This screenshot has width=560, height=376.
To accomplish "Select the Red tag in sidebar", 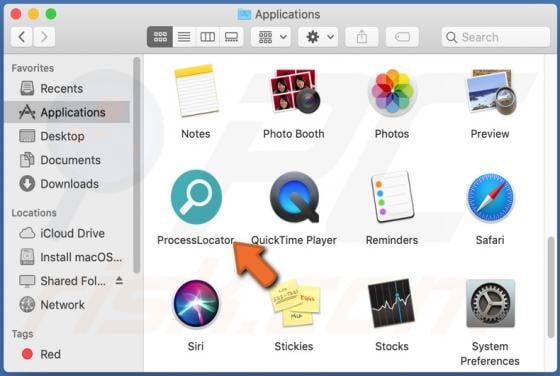I will tap(67, 354).
